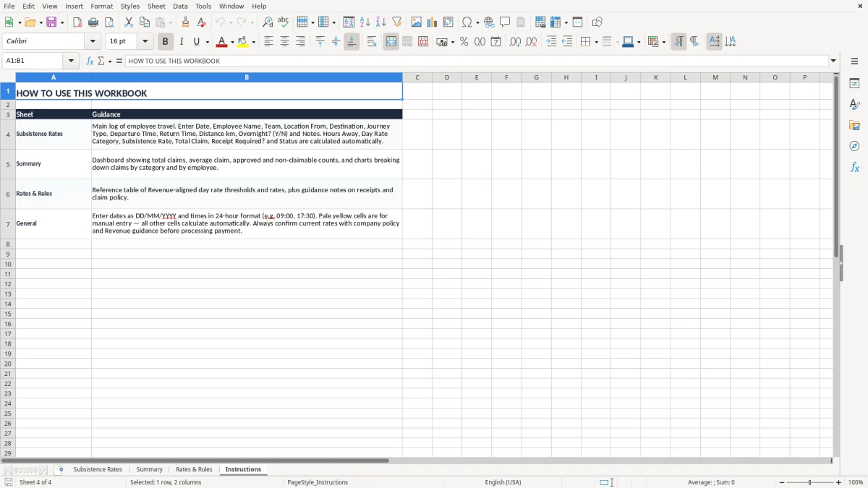The image size is (868, 488).
Task: Open Font Size dropdown list
Action: [145, 42]
